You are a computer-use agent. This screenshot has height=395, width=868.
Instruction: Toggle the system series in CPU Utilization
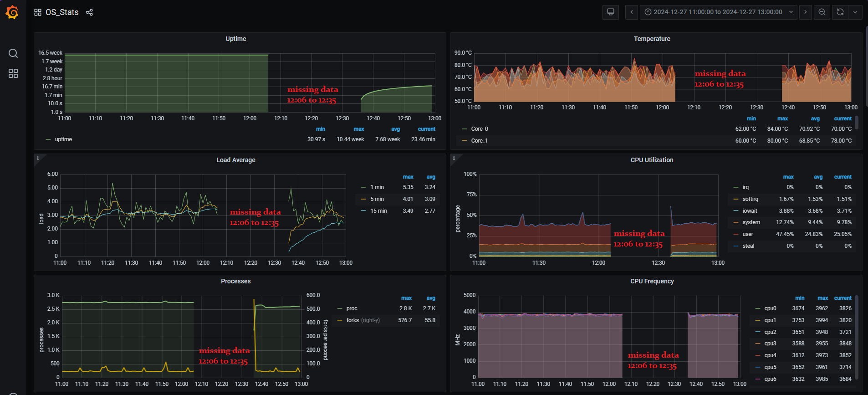click(751, 222)
